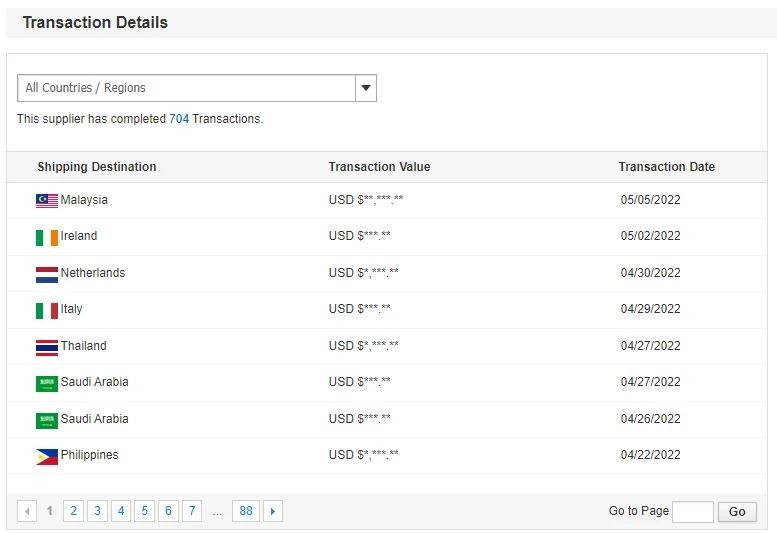This screenshot has width=777, height=533.
Task: Click the Saudi Arabia flag dated 04/27/2022
Action: pos(47,383)
